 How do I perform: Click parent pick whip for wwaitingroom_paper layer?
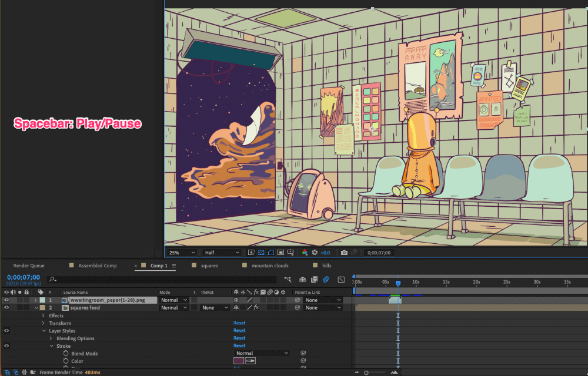tap(298, 300)
